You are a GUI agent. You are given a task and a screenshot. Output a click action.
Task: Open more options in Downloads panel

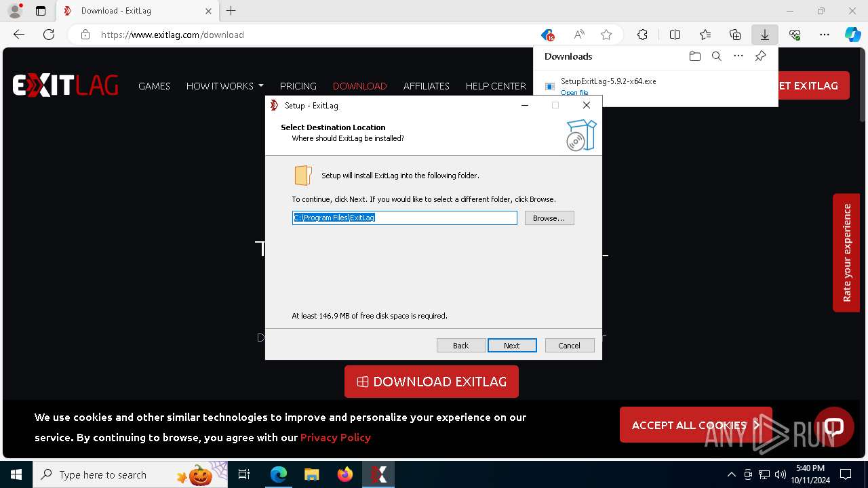click(x=738, y=56)
